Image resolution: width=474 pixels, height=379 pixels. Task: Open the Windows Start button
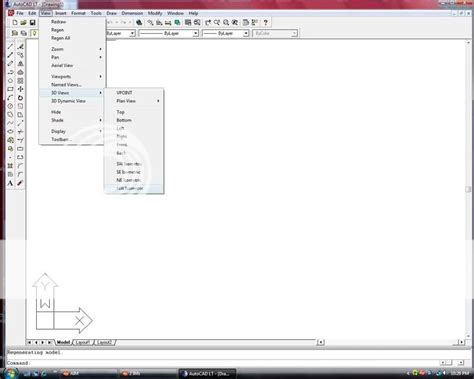click(x=11, y=373)
